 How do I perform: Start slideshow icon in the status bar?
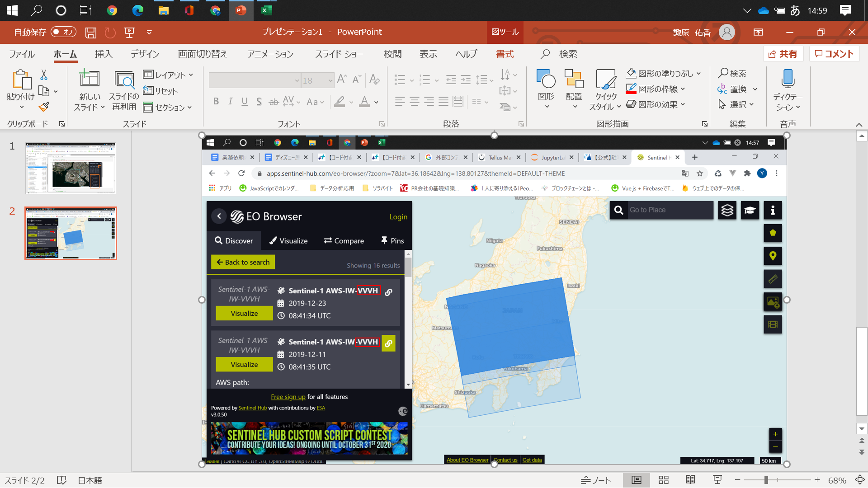coord(717,480)
